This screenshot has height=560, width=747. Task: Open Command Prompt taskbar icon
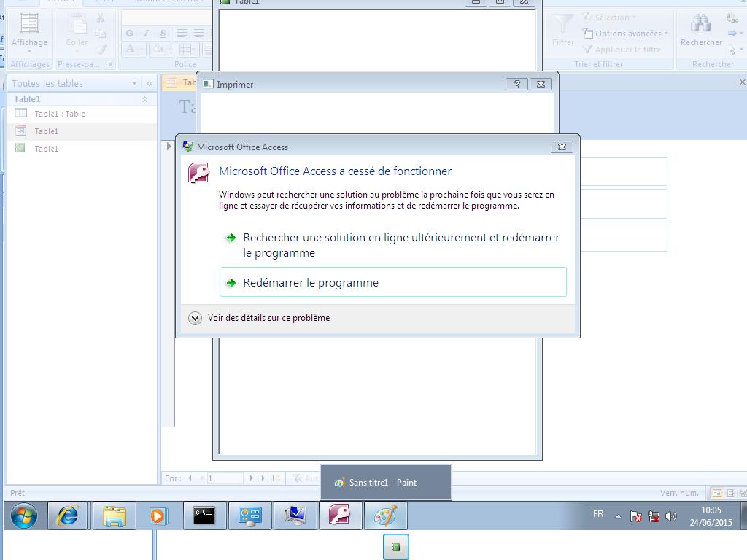pos(204,516)
